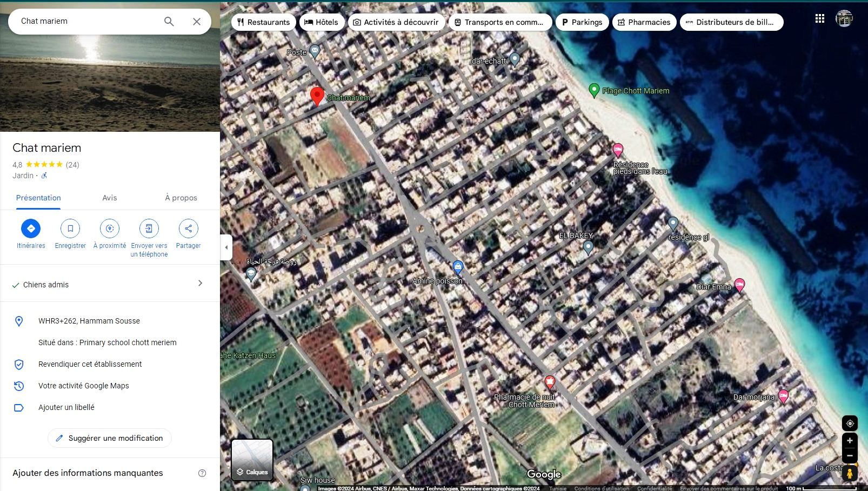
Task: Open the À propos tab
Action: coord(181,198)
